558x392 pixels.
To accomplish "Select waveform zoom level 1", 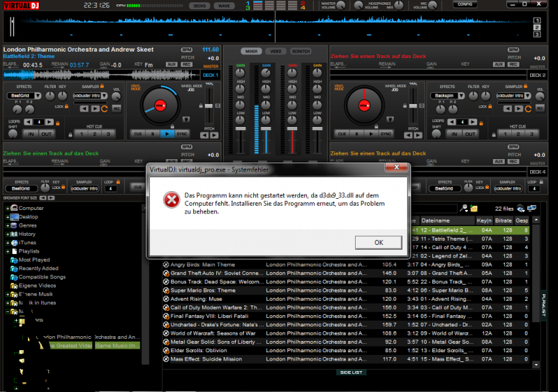I will coord(537,21).
